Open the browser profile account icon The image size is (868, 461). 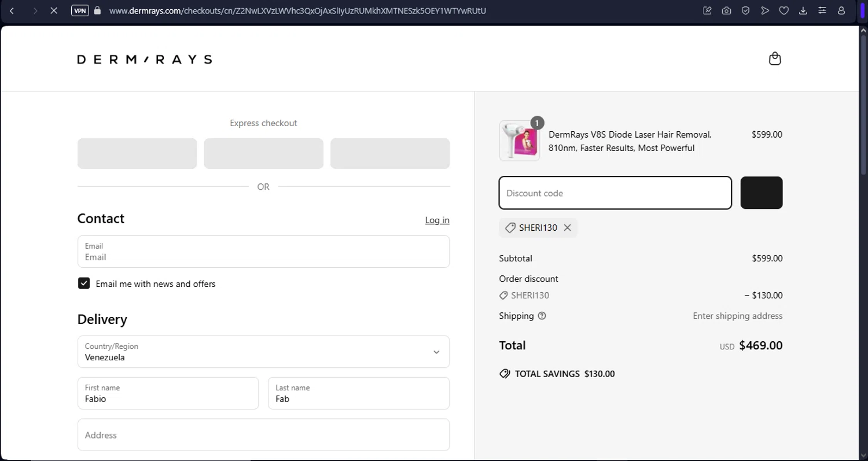(841, 10)
